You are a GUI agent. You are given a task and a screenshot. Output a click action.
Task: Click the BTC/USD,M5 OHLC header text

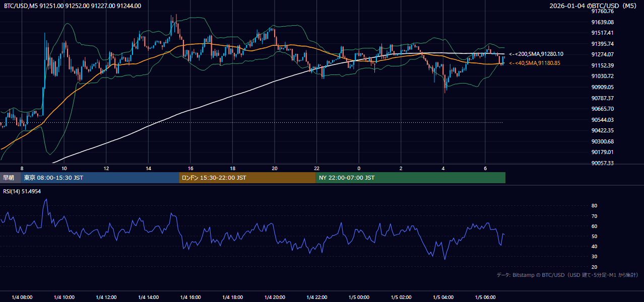[73, 6]
